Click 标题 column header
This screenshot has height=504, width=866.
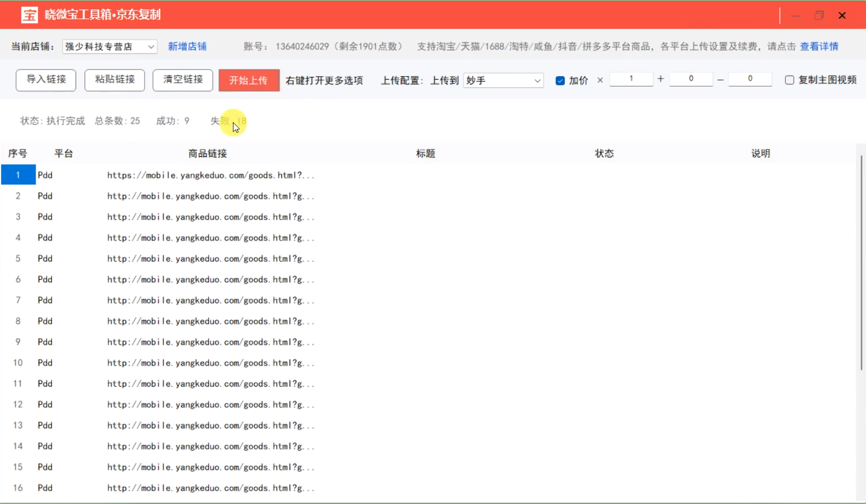pos(426,153)
